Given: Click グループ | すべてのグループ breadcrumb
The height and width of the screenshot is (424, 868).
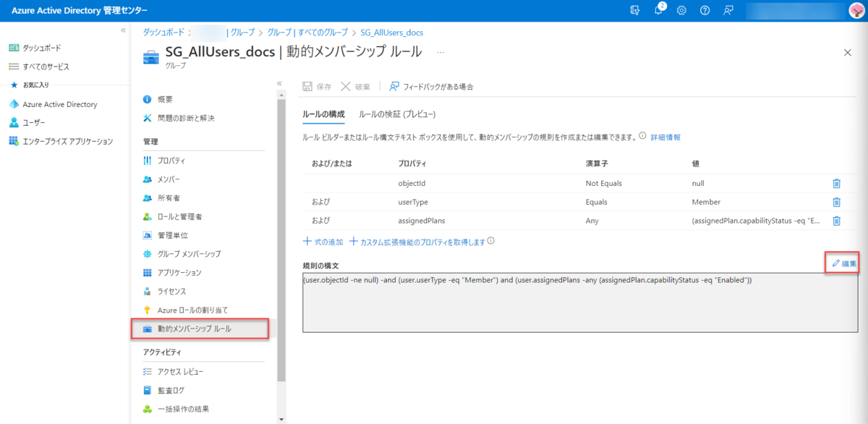Looking at the screenshot, I should pos(309,32).
